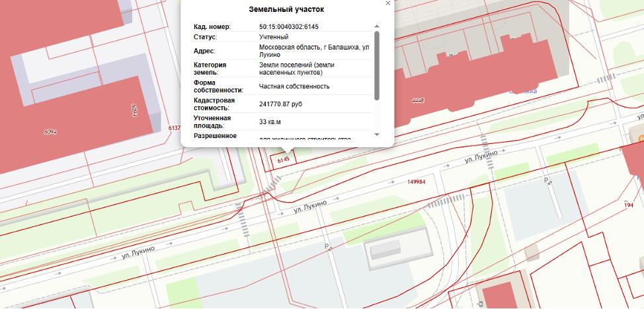Click the cadastral cost 241770.87 руб
This screenshot has height=309, width=644.
coord(290,104)
